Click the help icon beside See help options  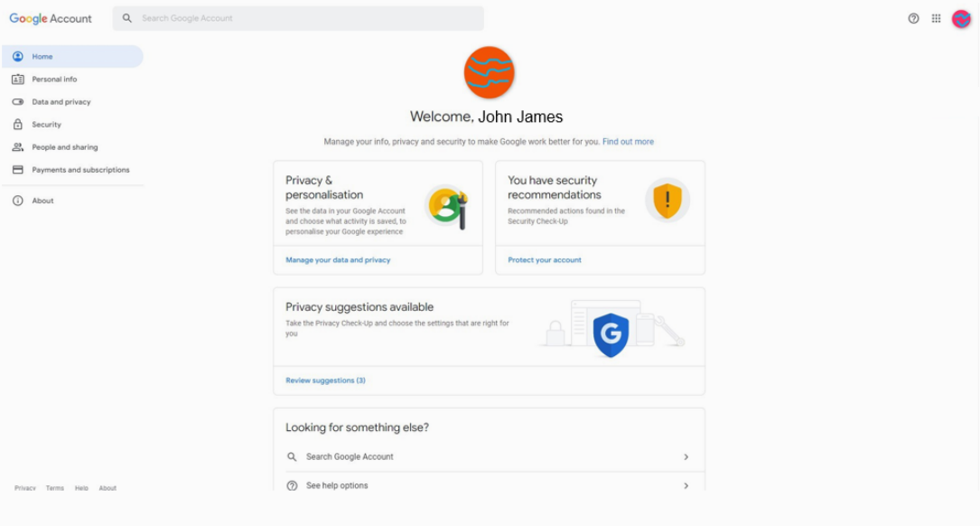[x=292, y=486]
